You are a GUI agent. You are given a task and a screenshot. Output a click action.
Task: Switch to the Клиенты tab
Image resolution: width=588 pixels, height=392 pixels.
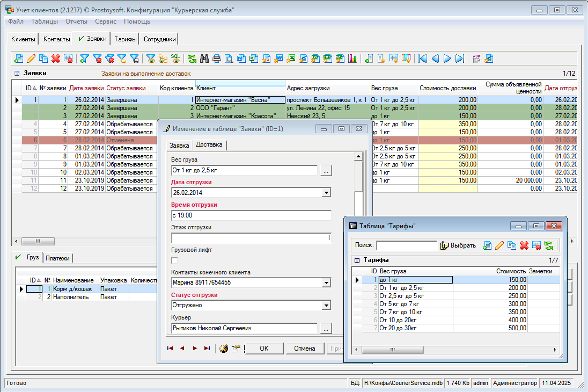click(x=23, y=39)
